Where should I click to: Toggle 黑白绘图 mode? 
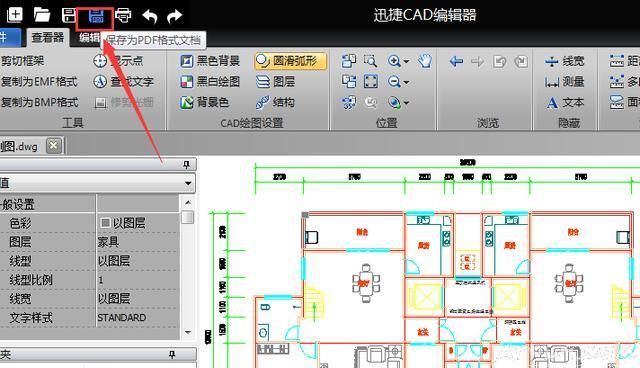click(210, 81)
